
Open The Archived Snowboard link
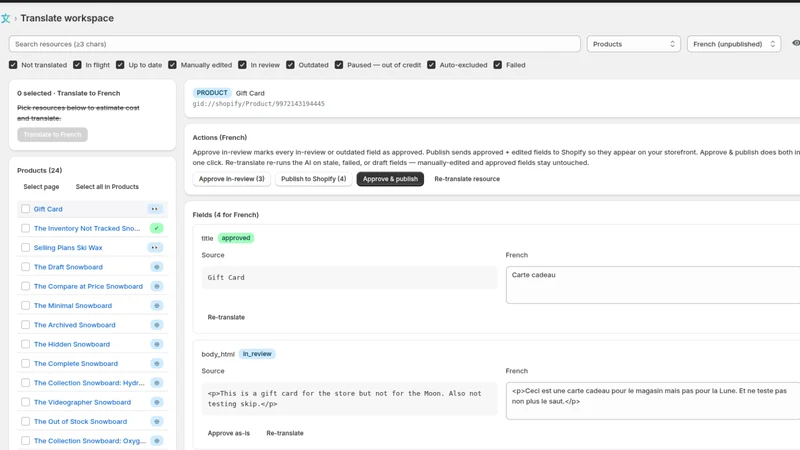pyautogui.click(x=74, y=325)
